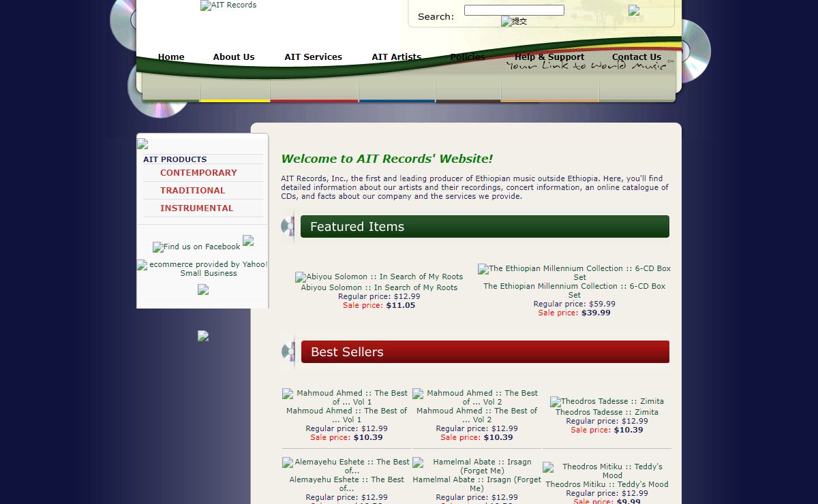Open Help & Support
The height and width of the screenshot is (504, 818).
549,57
